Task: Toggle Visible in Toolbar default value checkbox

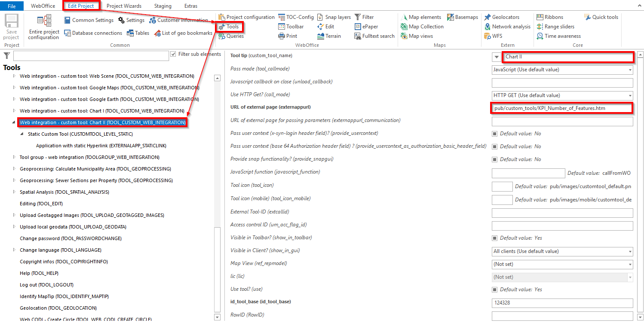Action: pos(495,238)
